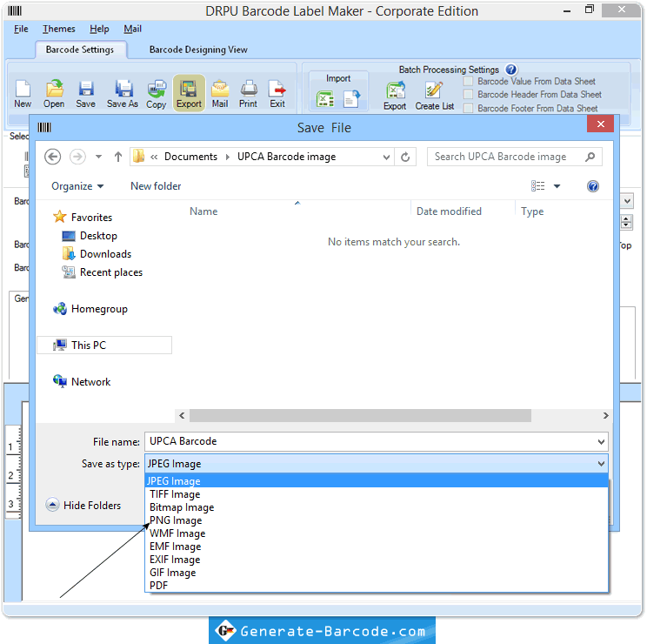Screen dimensions: 647x644
Task: Open the Organize dropdown menu
Action: 77,186
